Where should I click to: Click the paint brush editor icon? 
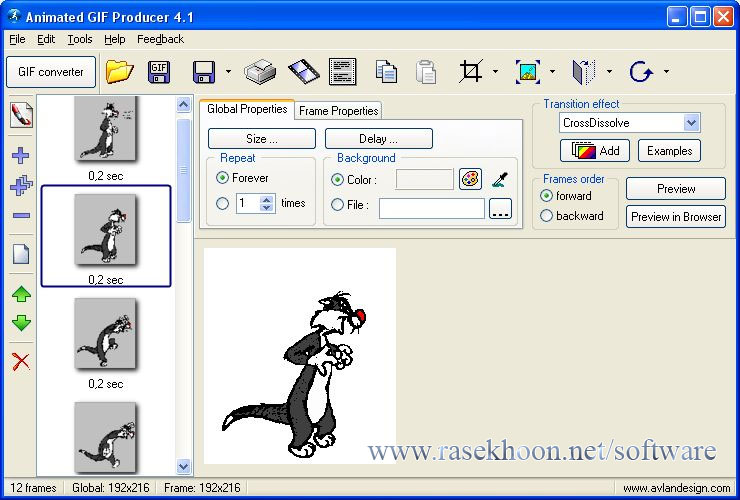(x=21, y=115)
